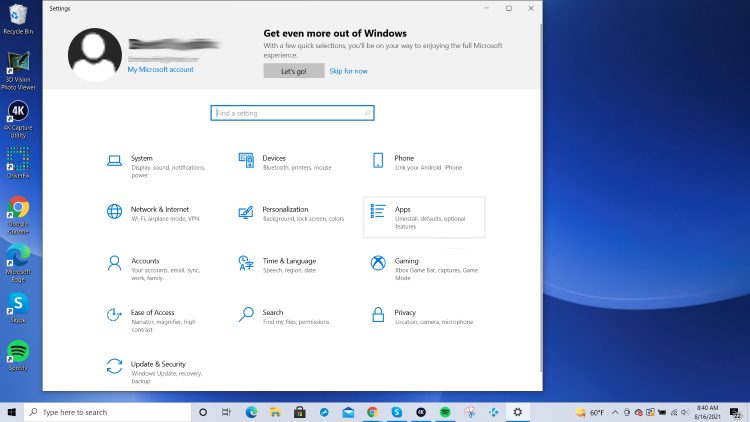Open Privacy settings
The height and width of the screenshot is (422, 750).
click(424, 316)
